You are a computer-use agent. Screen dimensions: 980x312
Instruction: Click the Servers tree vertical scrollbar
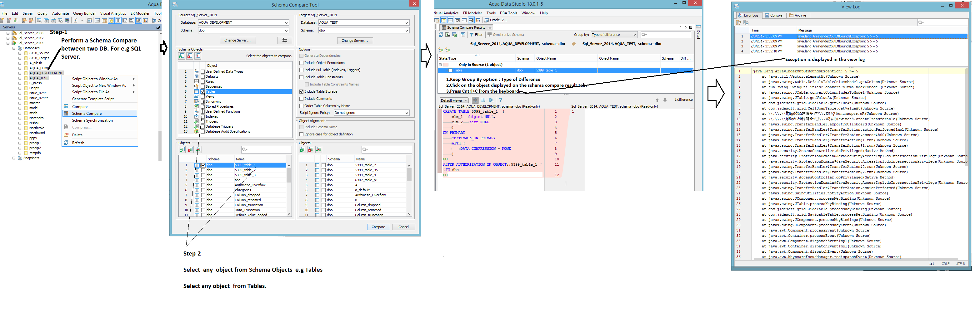click(x=160, y=96)
